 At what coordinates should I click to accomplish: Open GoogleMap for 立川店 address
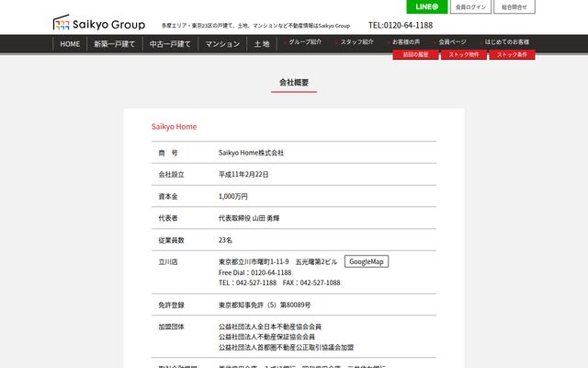click(x=367, y=261)
